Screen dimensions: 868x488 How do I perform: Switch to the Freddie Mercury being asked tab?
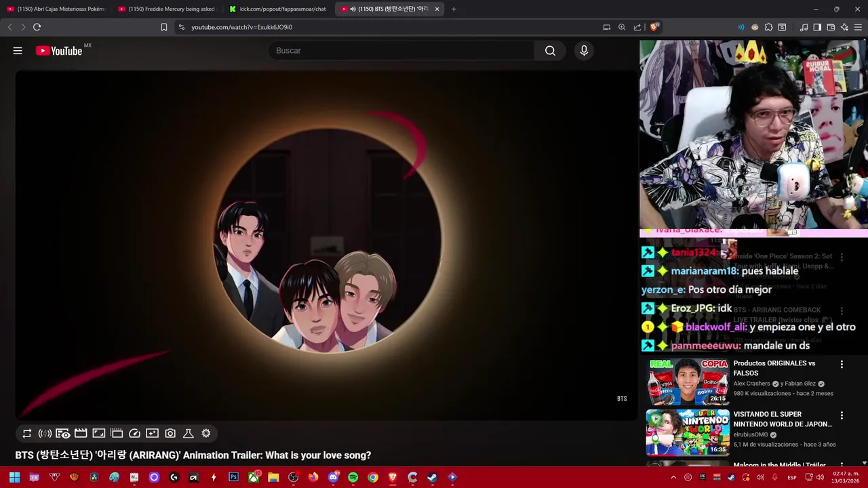click(167, 9)
